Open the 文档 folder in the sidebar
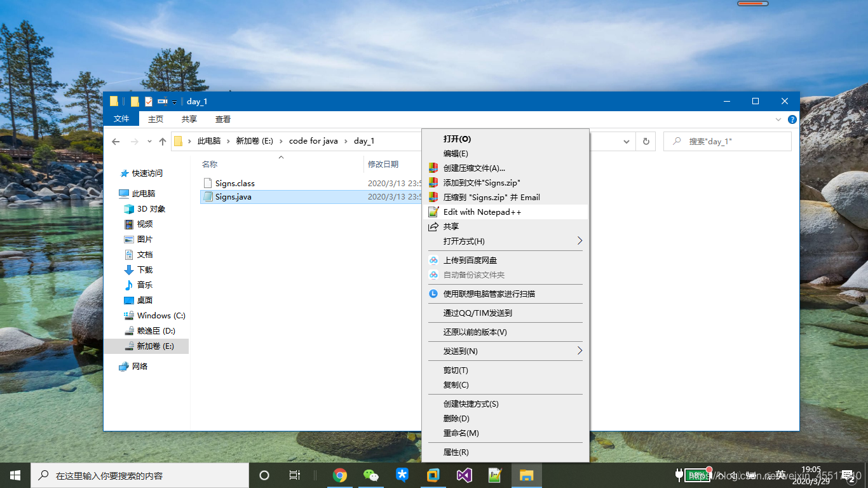Screen dimensions: 868x488 point(144,254)
